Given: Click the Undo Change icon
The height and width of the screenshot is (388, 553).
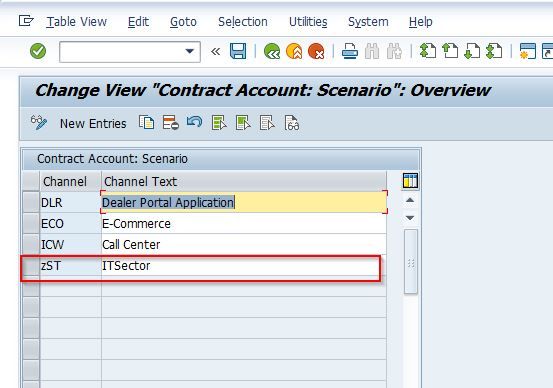Looking at the screenshot, I should 194,122.
